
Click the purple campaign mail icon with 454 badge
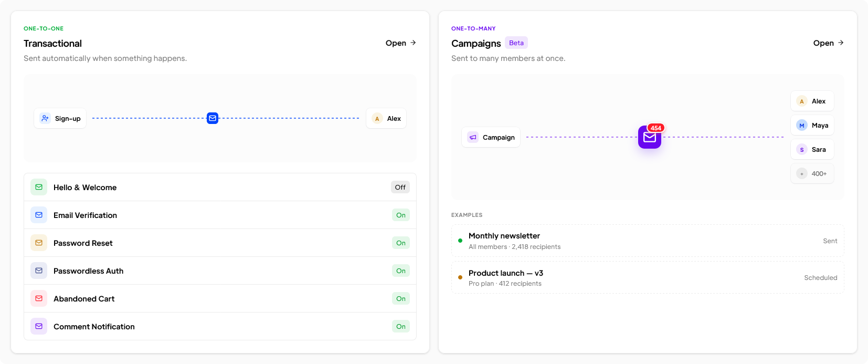[650, 137]
